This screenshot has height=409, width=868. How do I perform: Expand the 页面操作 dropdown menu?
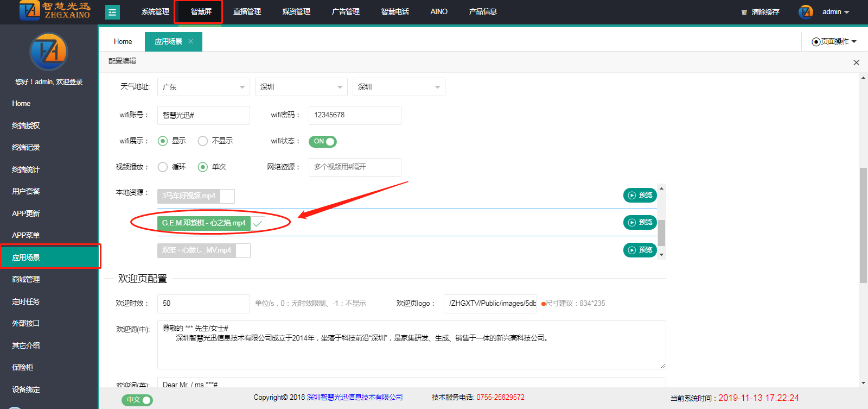(x=834, y=42)
